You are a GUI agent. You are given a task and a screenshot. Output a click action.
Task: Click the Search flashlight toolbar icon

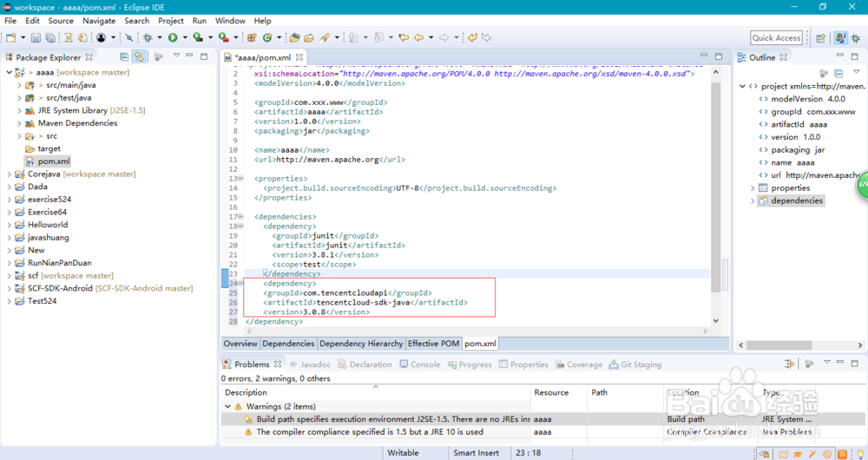click(325, 37)
